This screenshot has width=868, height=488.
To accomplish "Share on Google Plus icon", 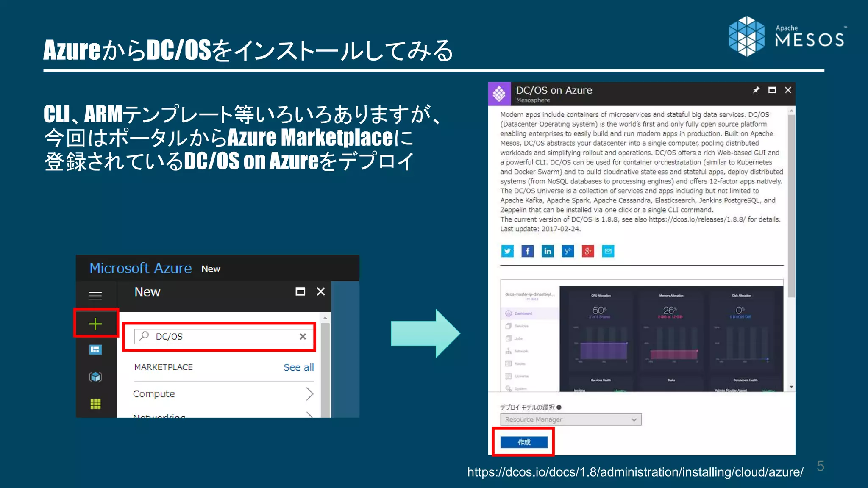I will (x=588, y=251).
